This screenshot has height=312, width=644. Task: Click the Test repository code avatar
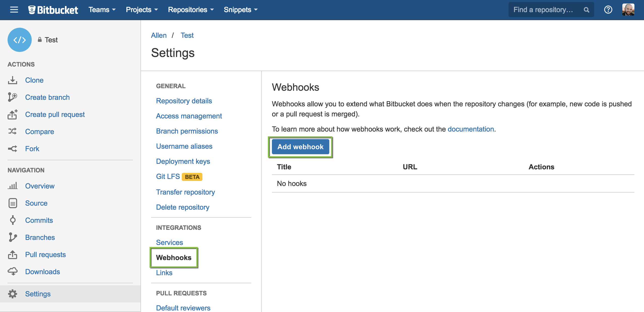(x=20, y=40)
